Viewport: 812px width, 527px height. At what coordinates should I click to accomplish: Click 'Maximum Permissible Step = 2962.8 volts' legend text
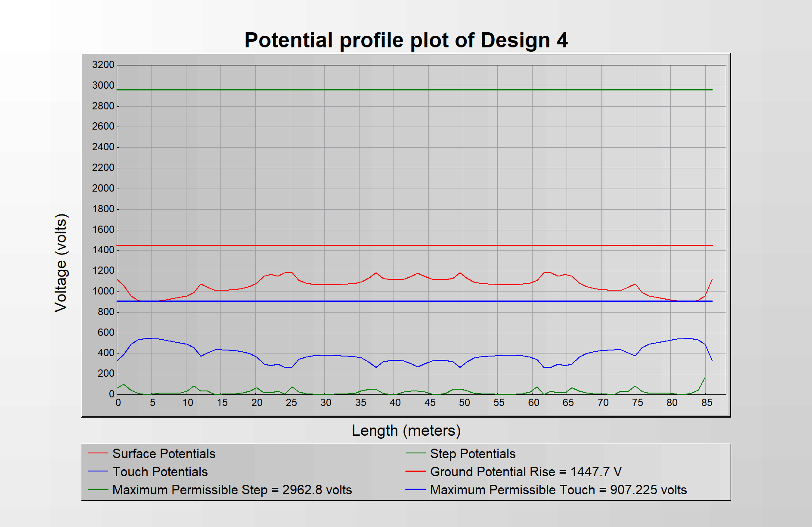pos(232,490)
